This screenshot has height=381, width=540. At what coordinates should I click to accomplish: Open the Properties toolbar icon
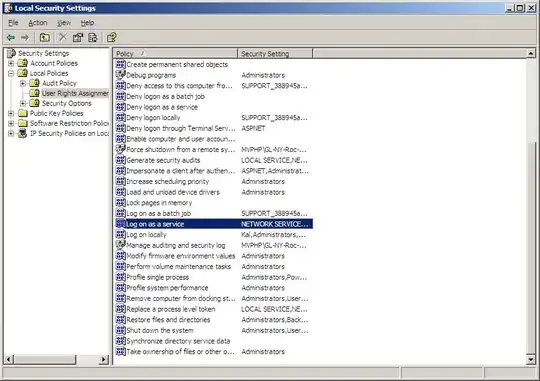[x=78, y=37]
